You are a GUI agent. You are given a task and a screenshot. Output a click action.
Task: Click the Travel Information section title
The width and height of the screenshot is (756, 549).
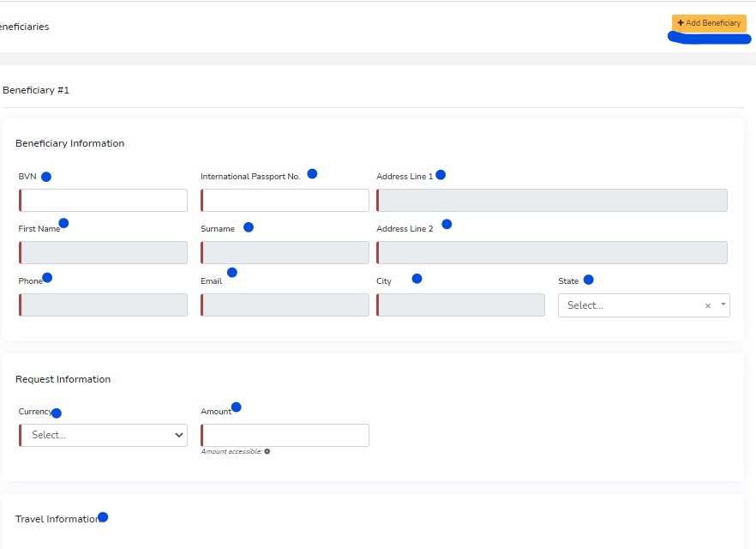tap(57, 519)
